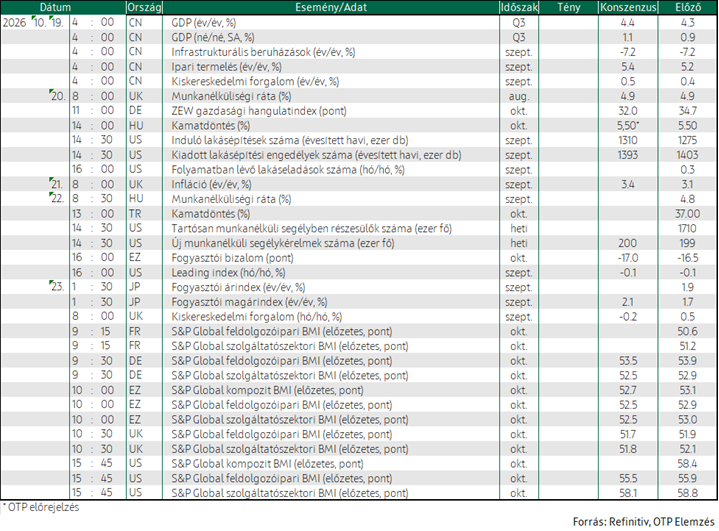Click the heti period in Tartósan munkanélküli row

(519, 228)
